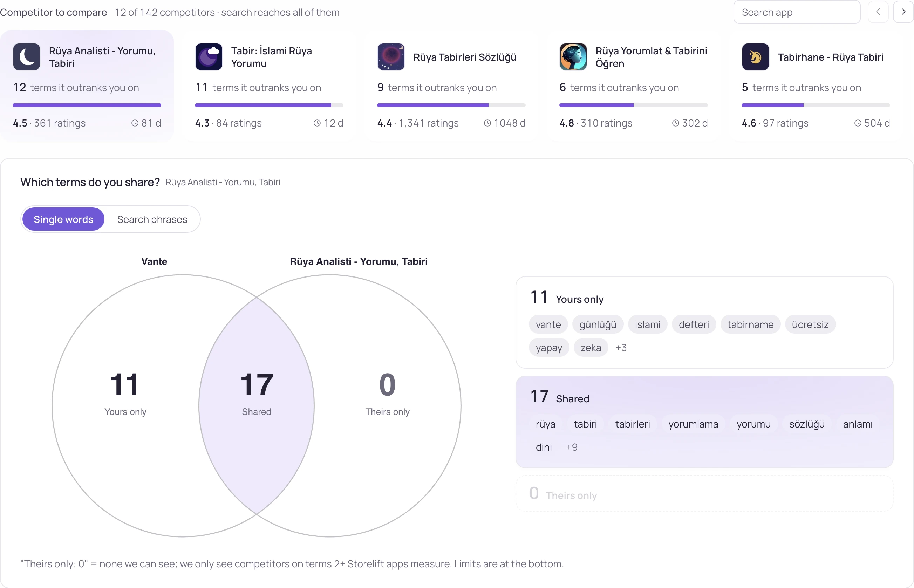Select the Tabirhane - Rüya Tabiri competitor title
This screenshot has height=588, width=914.
[x=830, y=57]
